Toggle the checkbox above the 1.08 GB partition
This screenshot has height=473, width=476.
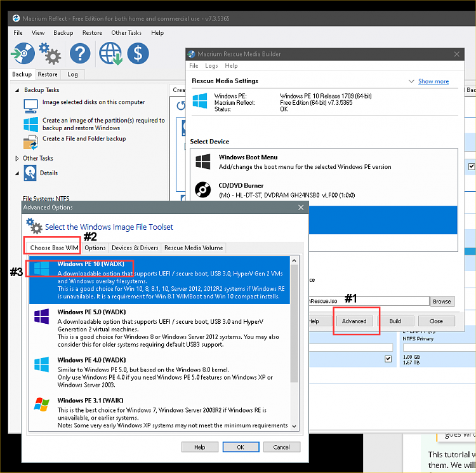tap(388, 359)
